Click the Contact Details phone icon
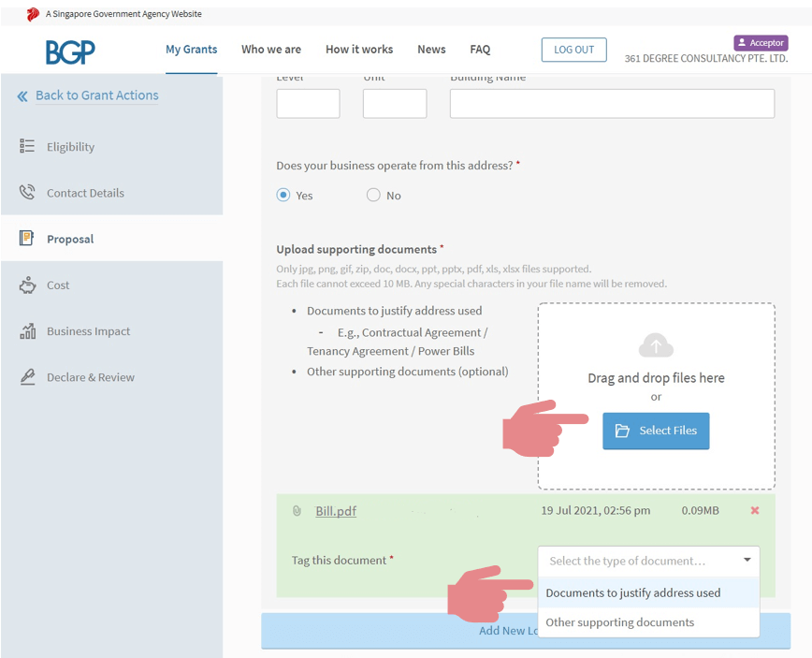The width and height of the screenshot is (812, 658). [x=27, y=193]
